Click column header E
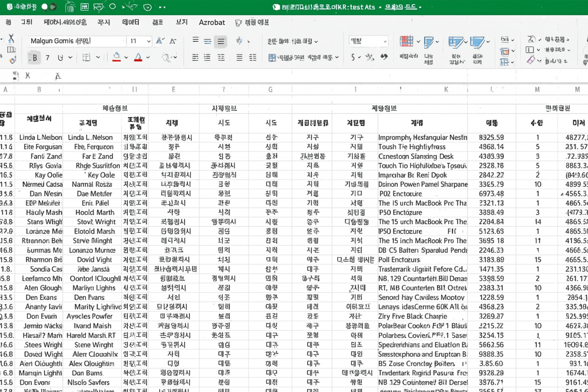The width and height of the screenshot is (588, 392). click(x=173, y=90)
